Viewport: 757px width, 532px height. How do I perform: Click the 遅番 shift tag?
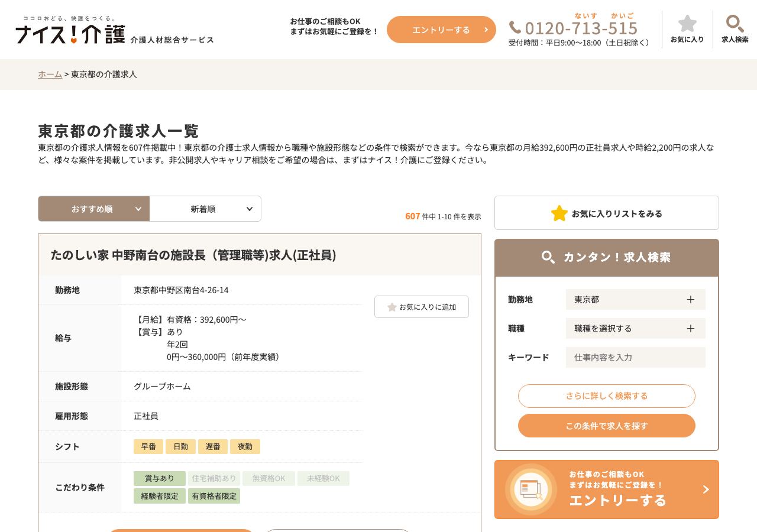click(x=213, y=446)
